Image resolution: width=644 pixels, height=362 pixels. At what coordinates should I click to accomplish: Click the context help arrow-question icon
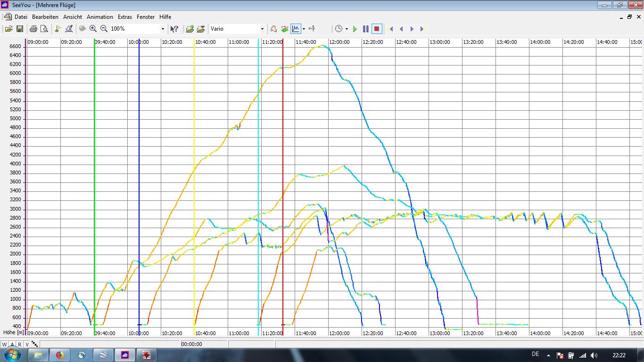[x=174, y=29]
